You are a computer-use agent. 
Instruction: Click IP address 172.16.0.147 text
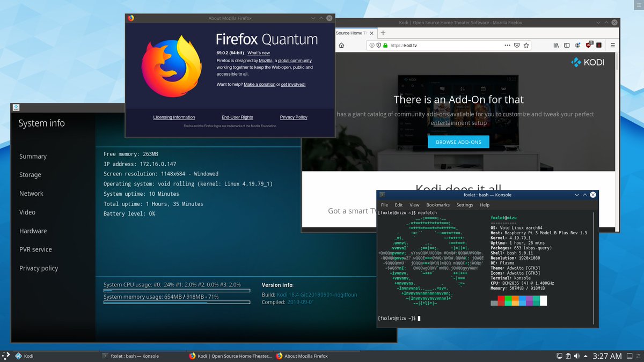tap(140, 164)
